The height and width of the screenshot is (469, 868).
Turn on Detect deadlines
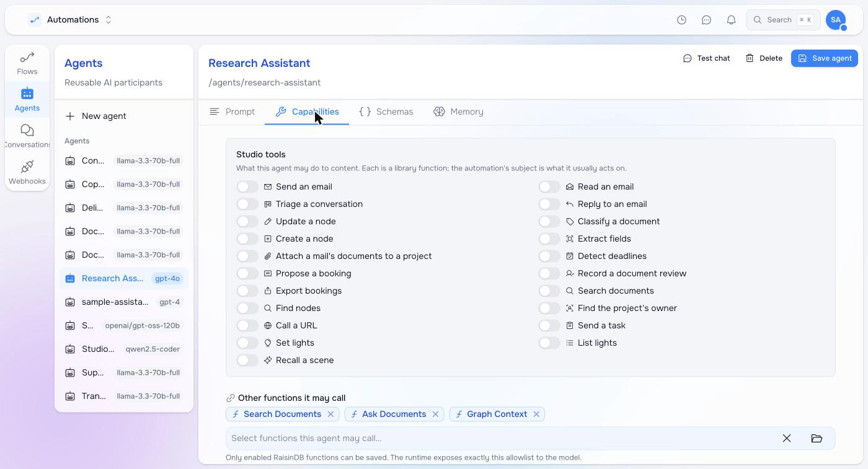click(x=549, y=256)
